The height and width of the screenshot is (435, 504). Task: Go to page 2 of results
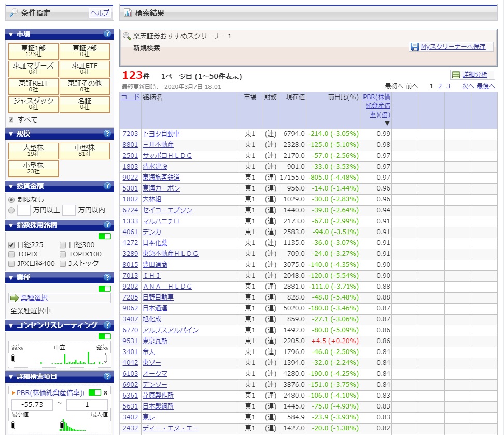(440, 86)
